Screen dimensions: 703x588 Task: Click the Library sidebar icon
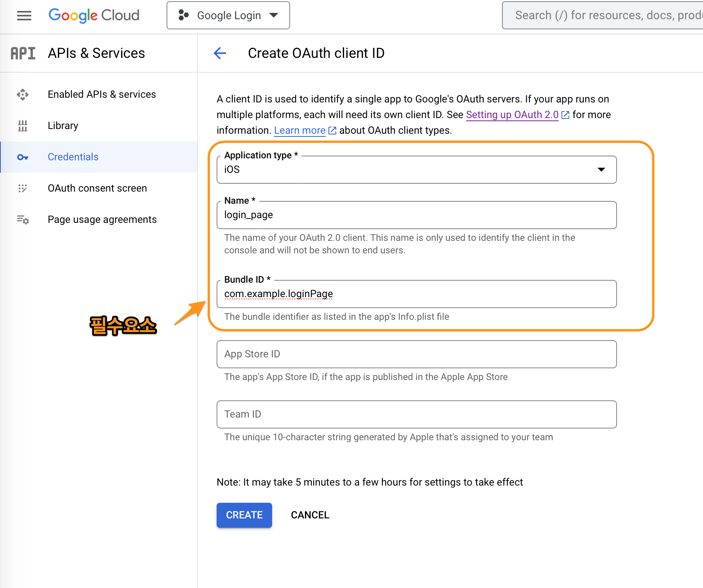(23, 126)
